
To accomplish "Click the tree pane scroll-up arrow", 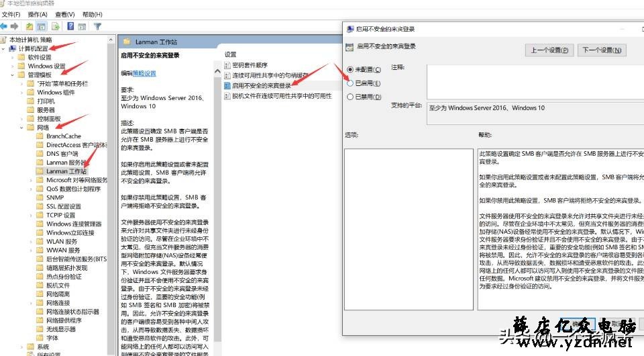I will (x=111, y=40).
